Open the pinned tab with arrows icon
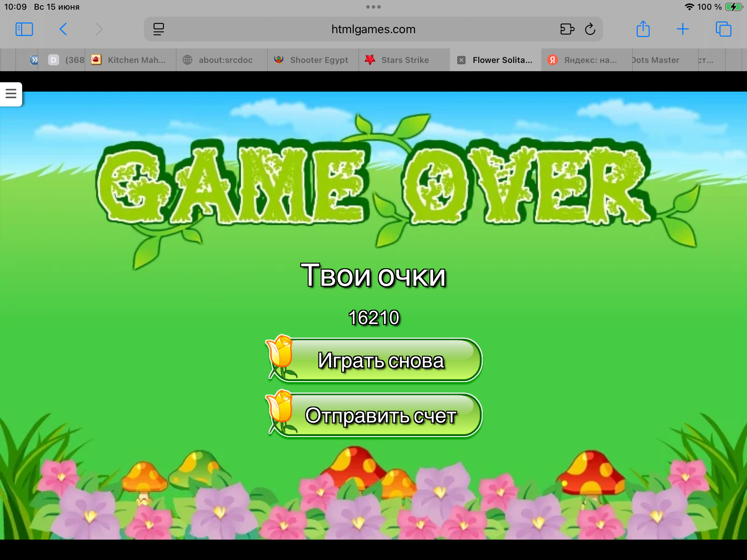Viewport: 747px width, 560px height. [x=34, y=60]
